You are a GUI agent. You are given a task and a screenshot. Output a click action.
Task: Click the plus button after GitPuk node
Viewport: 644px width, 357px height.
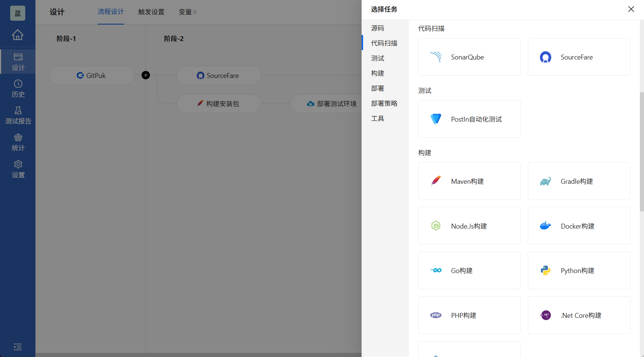[146, 75]
